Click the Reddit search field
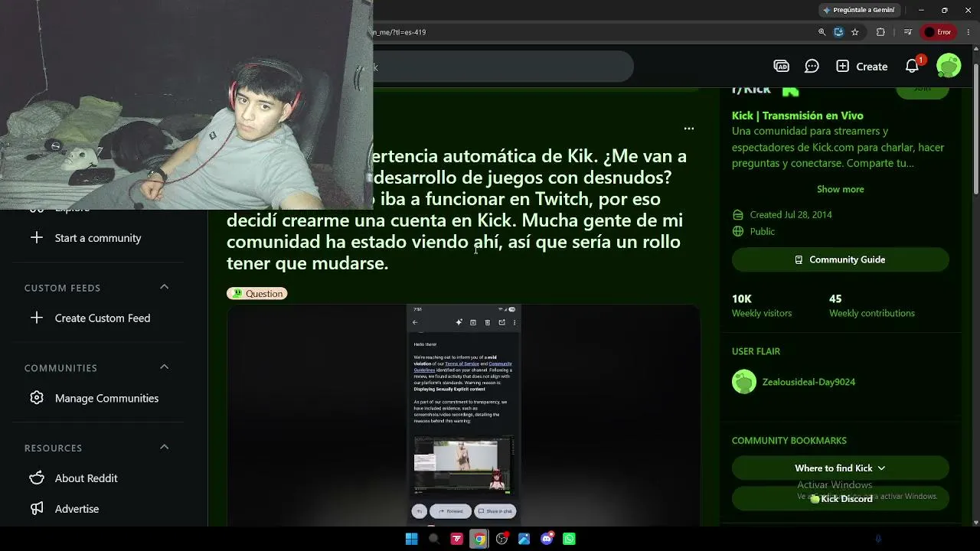This screenshot has height=551, width=980. 501,67
